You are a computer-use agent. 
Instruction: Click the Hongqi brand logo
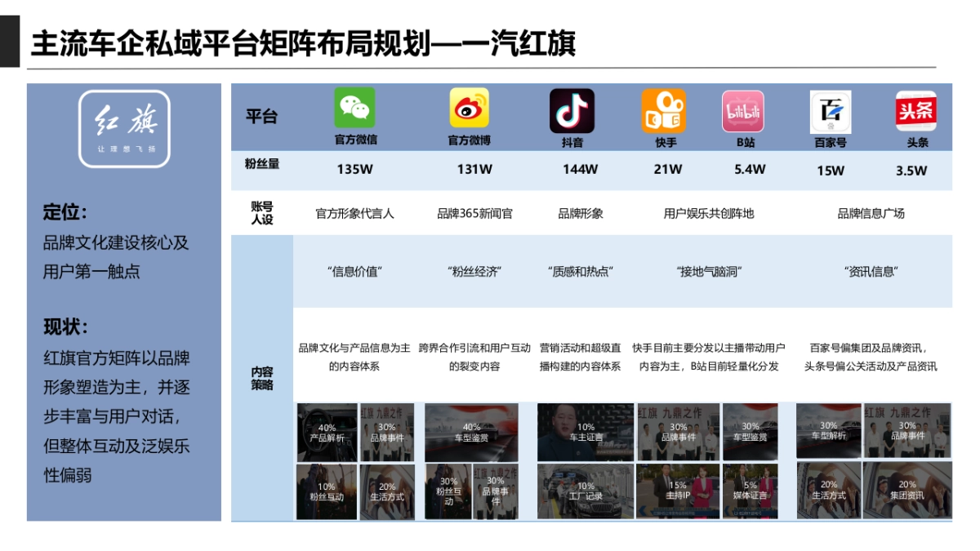[126, 124]
